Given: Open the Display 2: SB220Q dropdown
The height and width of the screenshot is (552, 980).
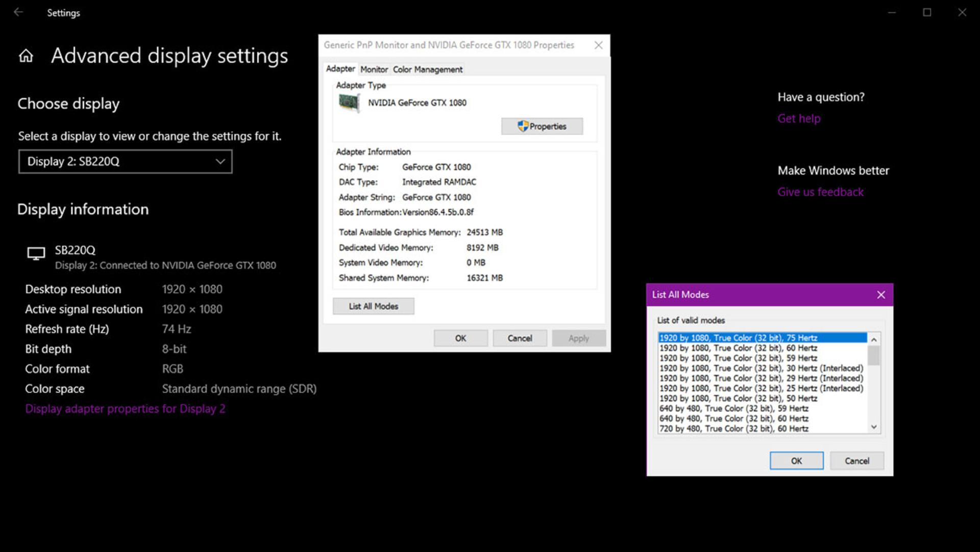Looking at the screenshot, I should (x=126, y=162).
